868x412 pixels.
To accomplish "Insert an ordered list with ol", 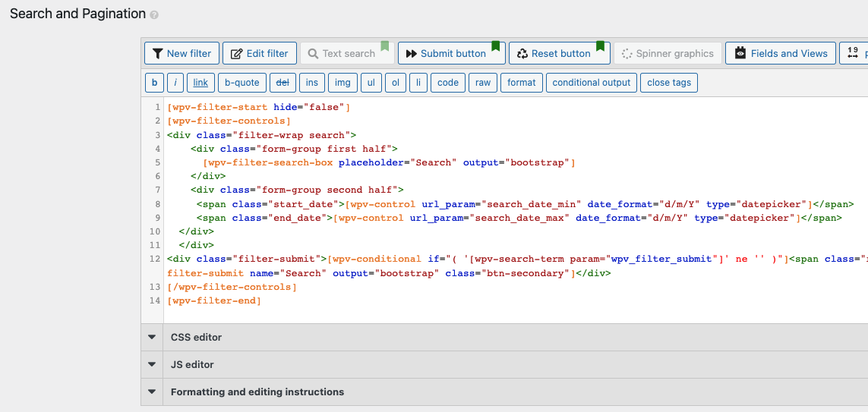I will [395, 83].
